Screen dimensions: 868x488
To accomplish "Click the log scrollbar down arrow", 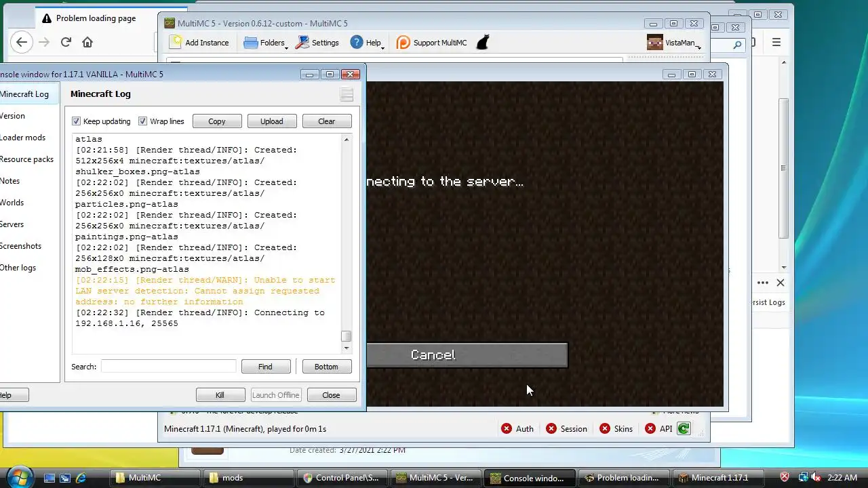I will coord(347,348).
